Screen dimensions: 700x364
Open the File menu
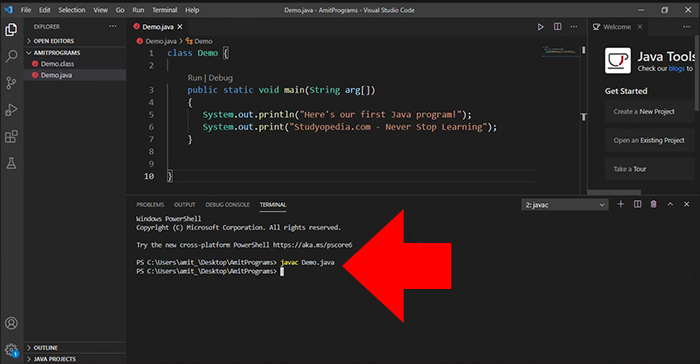coord(26,10)
